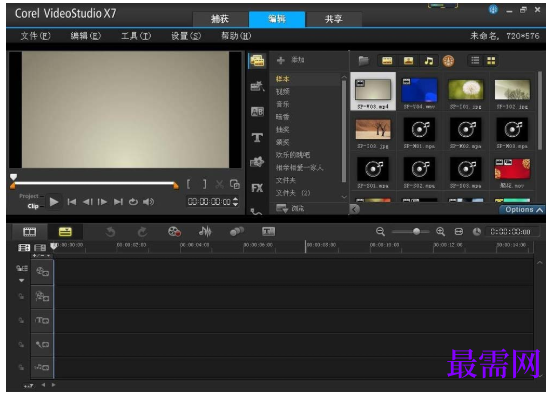
Task: Click the timeline Undo arrow
Action: pos(111,232)
